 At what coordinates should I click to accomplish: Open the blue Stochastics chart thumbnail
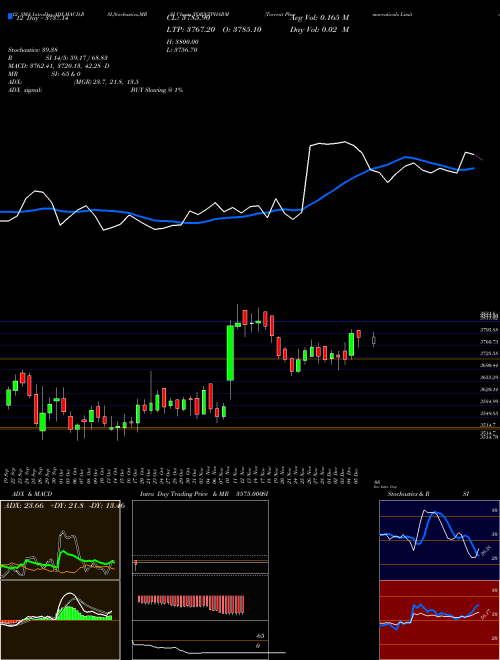(439, 540)
